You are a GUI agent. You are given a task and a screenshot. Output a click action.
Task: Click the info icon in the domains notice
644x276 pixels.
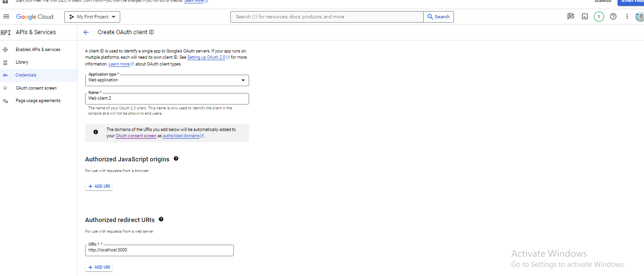pos(96,132)
